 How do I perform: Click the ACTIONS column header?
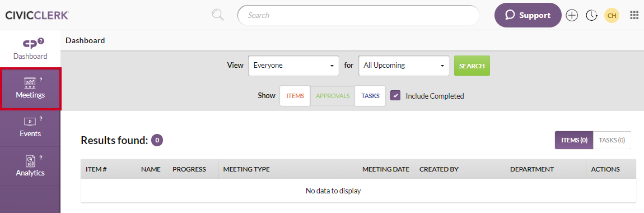pos(605,169)
